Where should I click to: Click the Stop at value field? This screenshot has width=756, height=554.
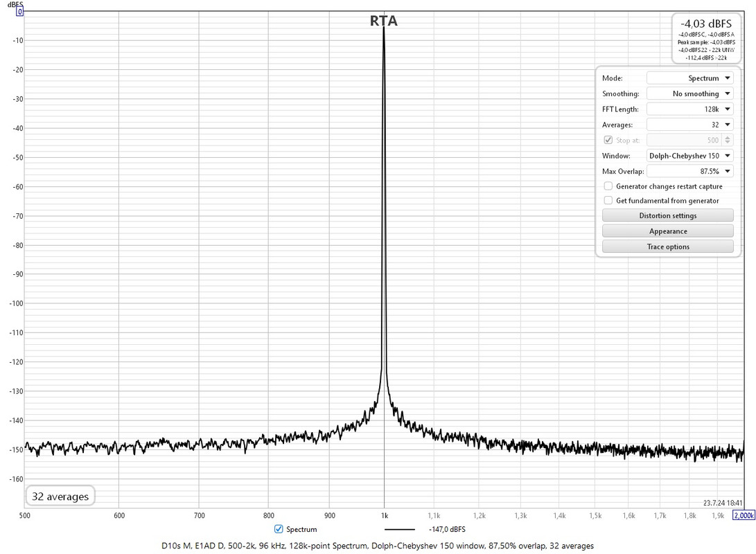685,140
